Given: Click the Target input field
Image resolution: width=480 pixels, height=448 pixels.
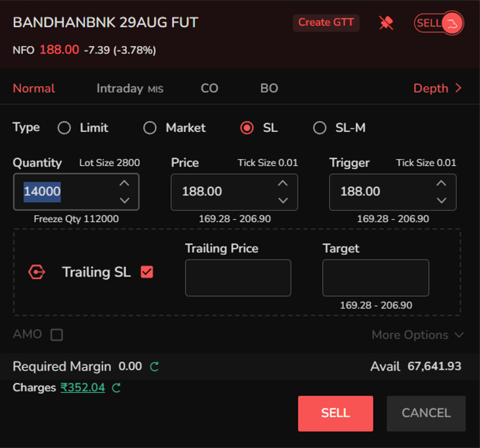Looking at the screenshot, I should (x=375, y=278).
